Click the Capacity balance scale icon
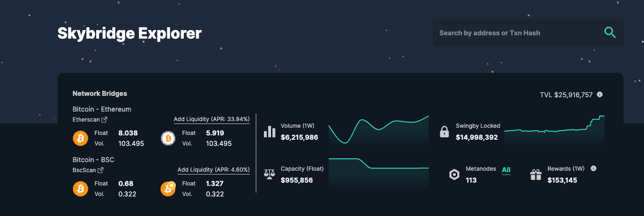 (x=270, y=174)
